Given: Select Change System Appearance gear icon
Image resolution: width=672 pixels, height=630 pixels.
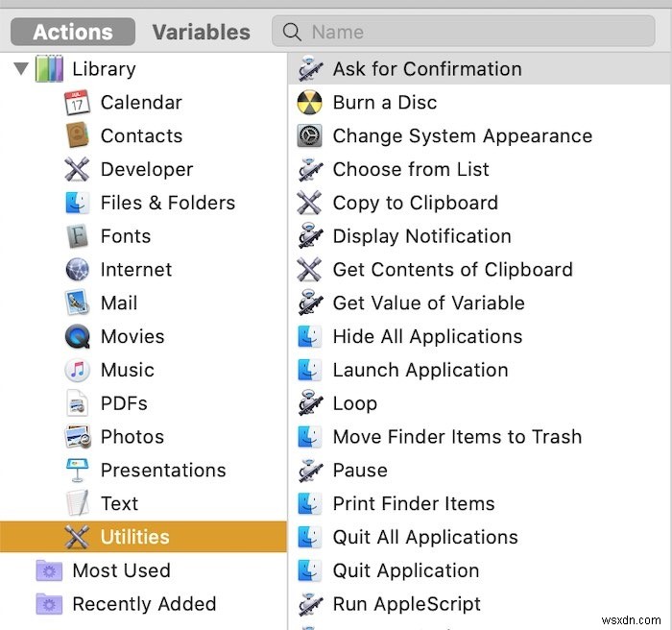Looking at the screenshot, I should 309,135.
